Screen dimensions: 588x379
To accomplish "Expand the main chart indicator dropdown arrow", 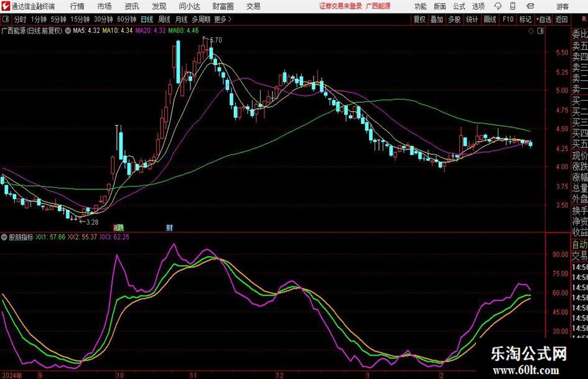I will tap(68, 30).
